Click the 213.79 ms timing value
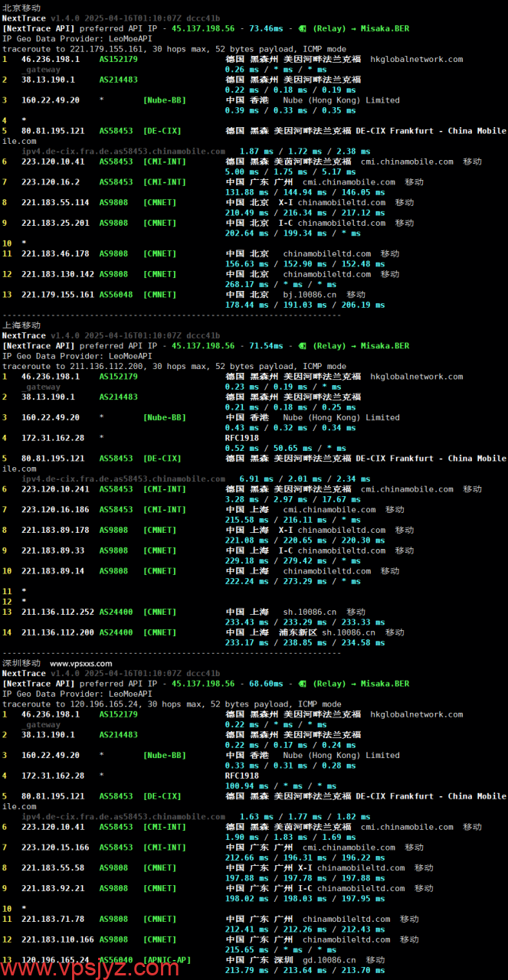The image size is (508, 980). tap(244, 970)
